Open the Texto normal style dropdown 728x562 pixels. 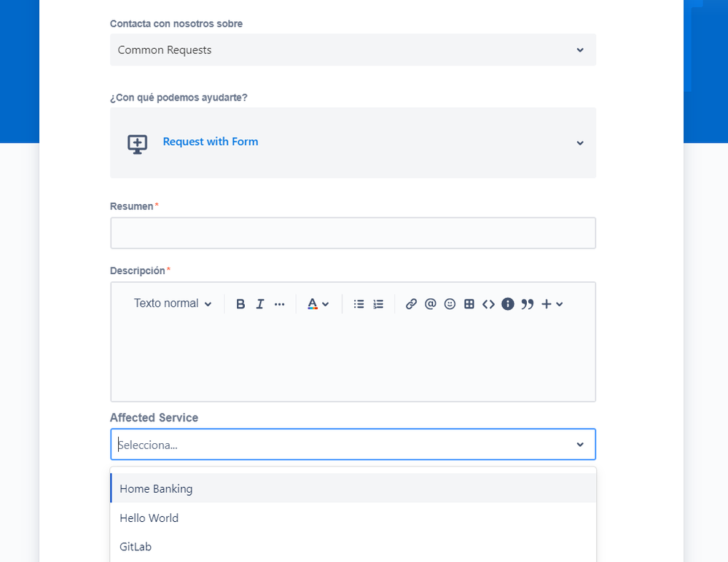click(173, 304)
